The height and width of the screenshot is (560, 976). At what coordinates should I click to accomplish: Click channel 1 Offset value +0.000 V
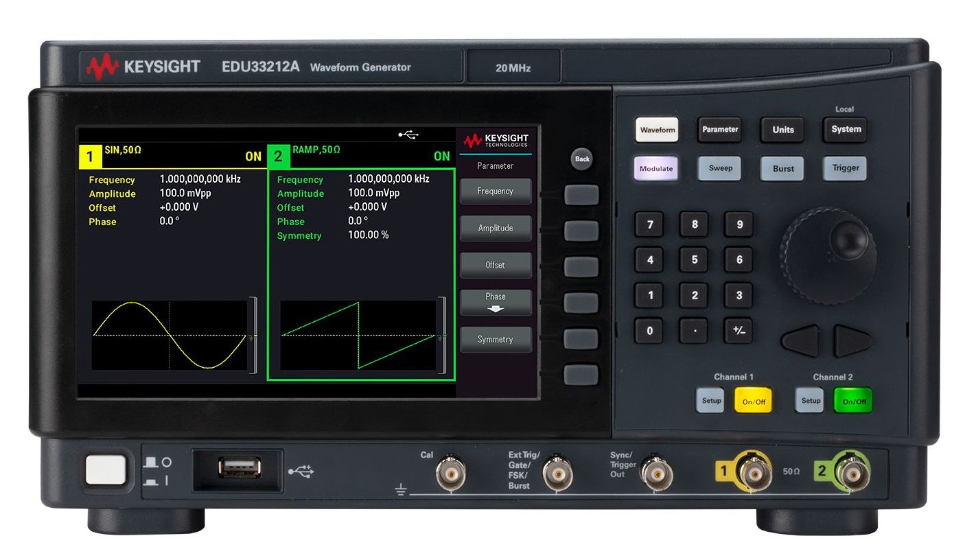pos(179,207)
